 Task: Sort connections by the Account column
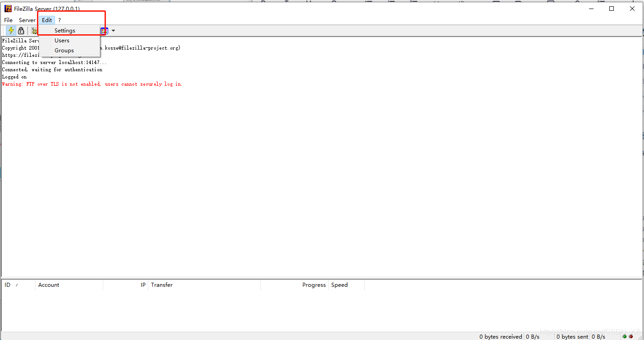point(69,285)
